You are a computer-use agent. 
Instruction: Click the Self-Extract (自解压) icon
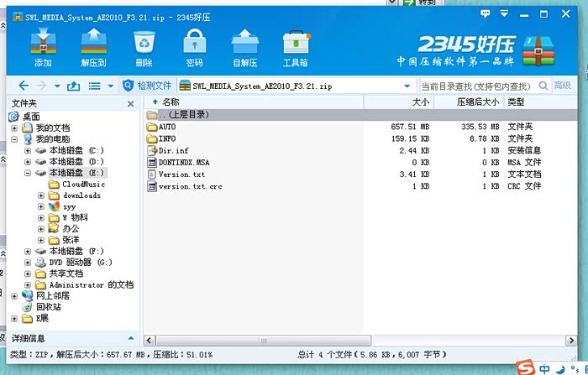[x=244, y=48]
